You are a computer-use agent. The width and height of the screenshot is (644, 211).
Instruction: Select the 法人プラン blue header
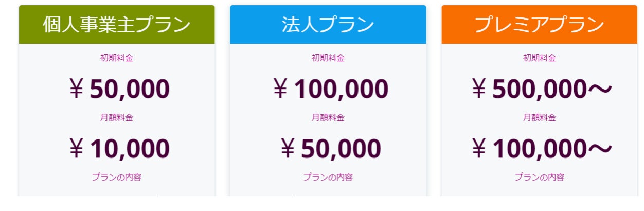[x=328, y=25]
